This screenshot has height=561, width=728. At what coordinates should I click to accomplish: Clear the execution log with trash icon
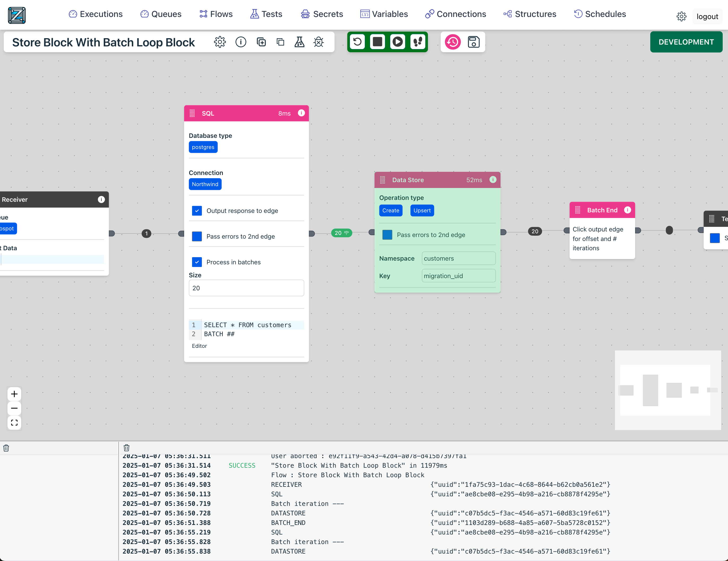[127, 448]
